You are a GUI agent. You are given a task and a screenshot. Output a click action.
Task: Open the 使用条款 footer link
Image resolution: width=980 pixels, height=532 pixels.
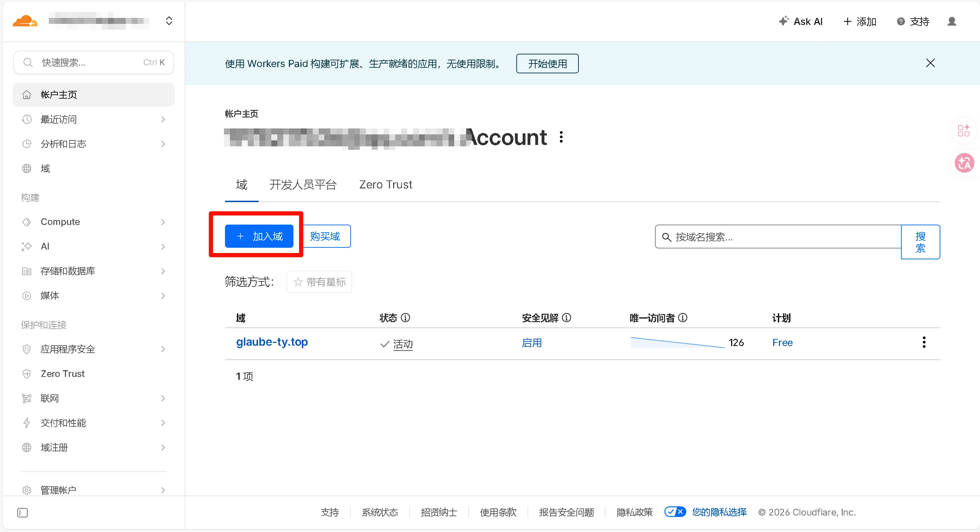[x=498, y=512]
